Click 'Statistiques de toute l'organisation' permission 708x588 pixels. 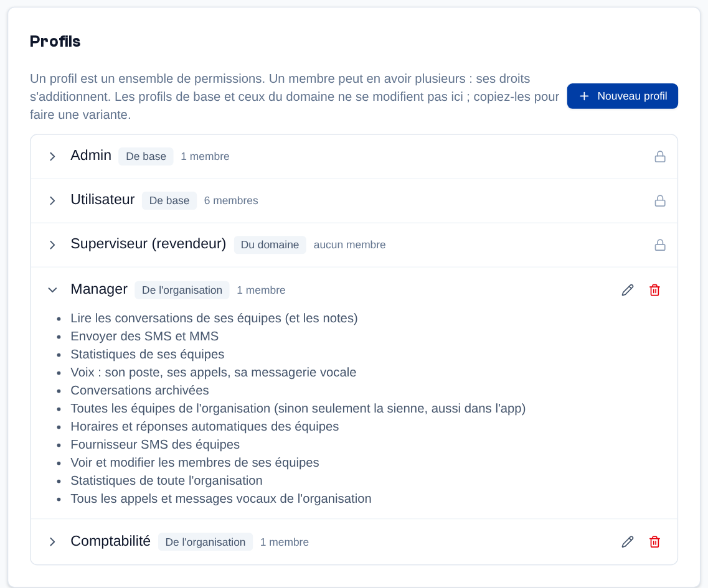pyautogui.click(x=166, y=481)
